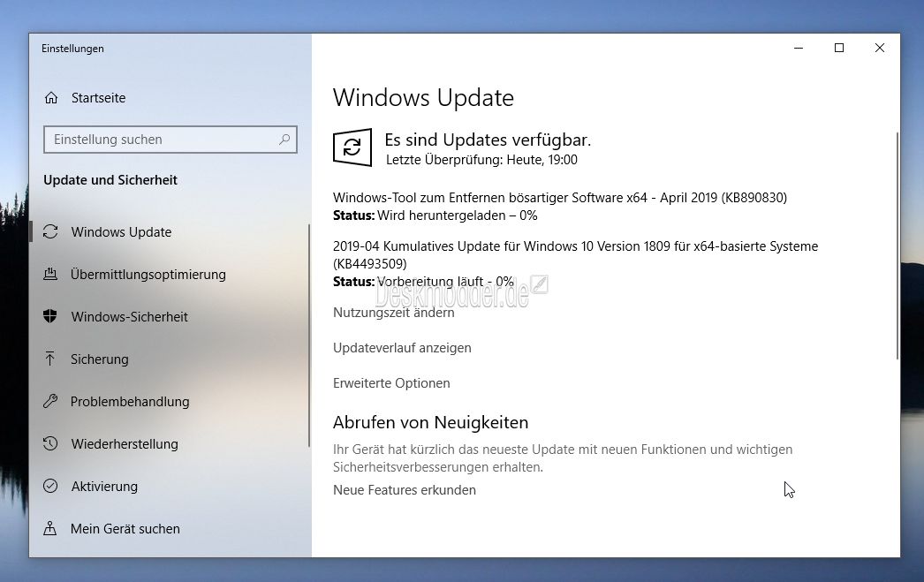Click the Einstellung suchen search field
Viewport: 924px width, 582px height.
tap(170, 140)
